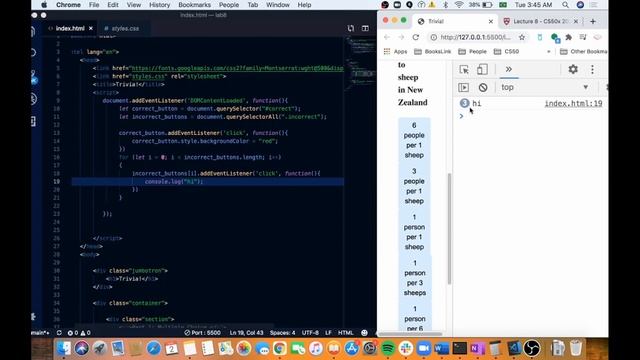Choose answer '3 people per 1 sheep'

click(414, 186)
